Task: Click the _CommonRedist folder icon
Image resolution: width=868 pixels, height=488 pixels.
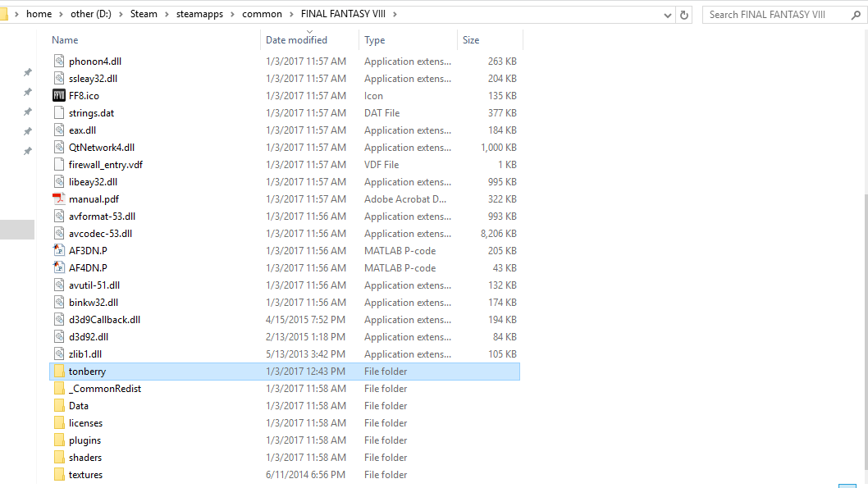Action: [x=59, y=388]
